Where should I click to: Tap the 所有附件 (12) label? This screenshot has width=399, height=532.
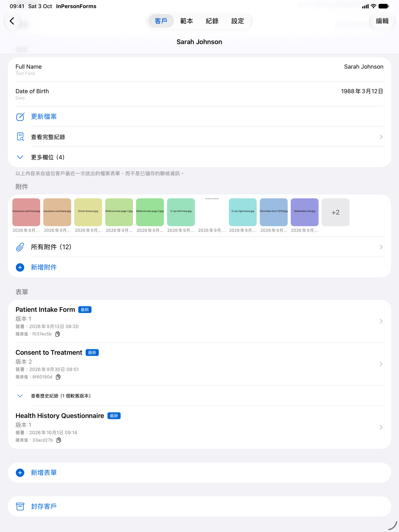pos(51,247)
